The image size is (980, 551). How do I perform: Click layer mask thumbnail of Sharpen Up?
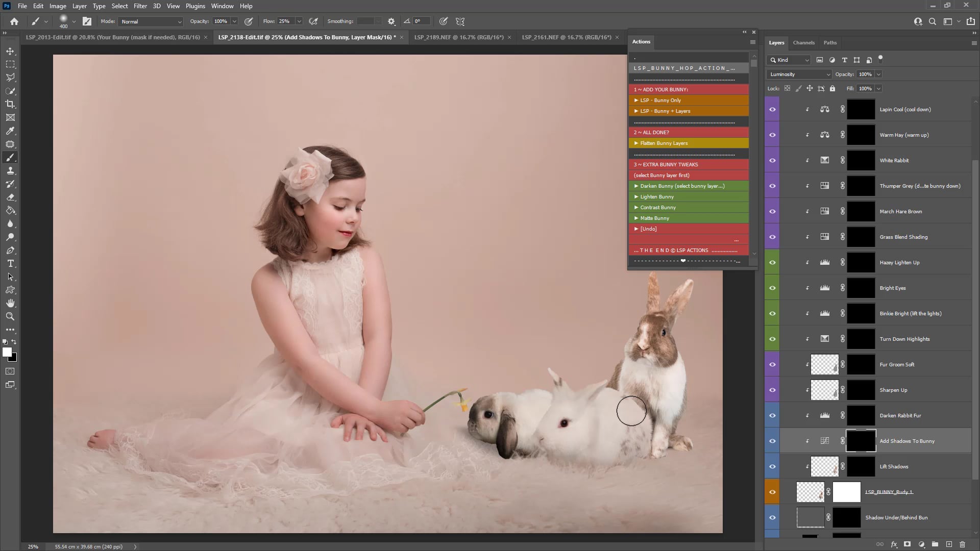click(861, 390)
